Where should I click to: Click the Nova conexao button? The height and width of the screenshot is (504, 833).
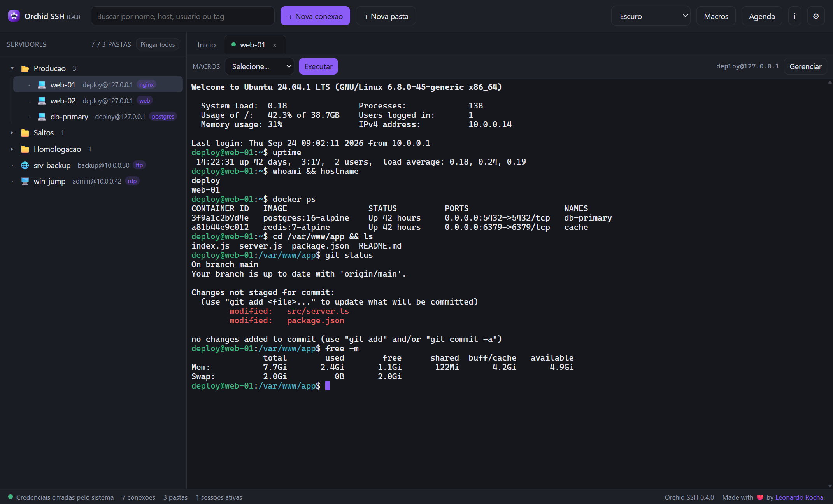pos(315,16)
